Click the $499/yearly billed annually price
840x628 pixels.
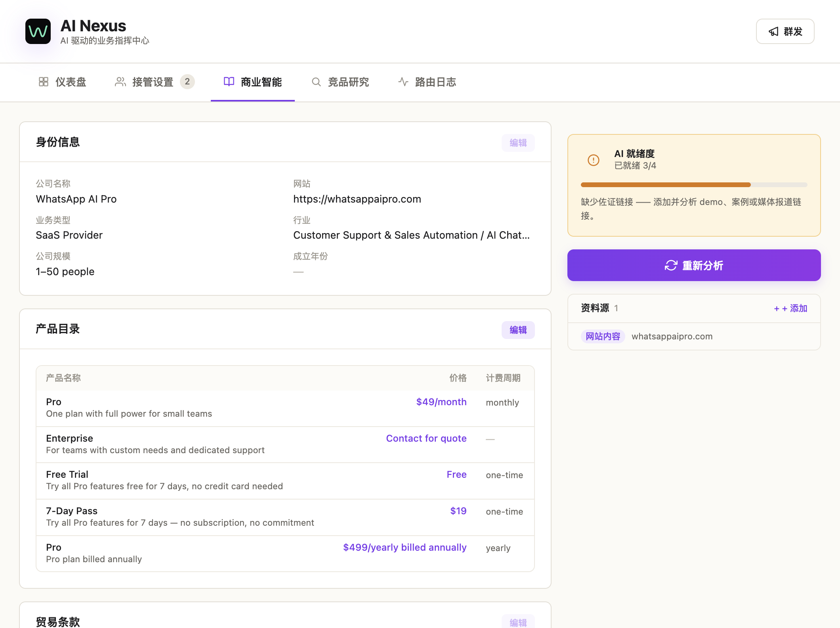(405, 548)
